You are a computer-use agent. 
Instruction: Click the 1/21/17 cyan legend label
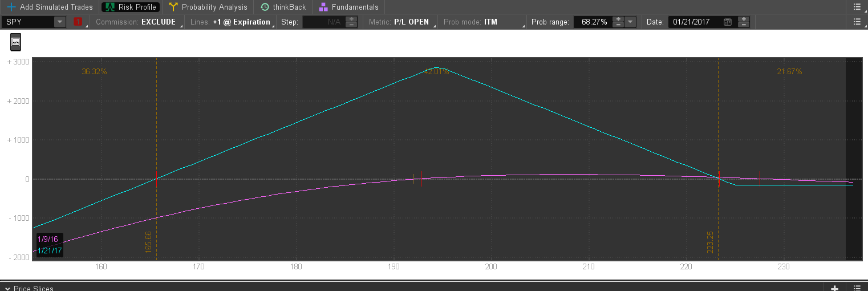(x=50, y=250)
